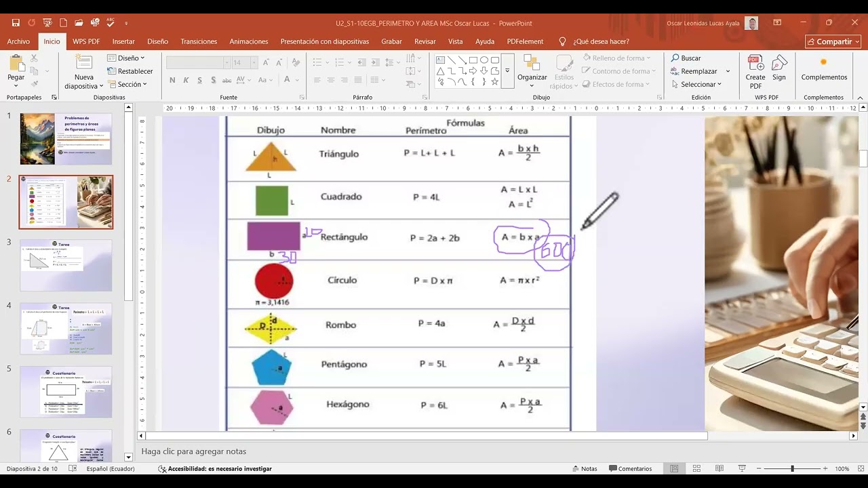Open Comentarios pane from status bar
The width and height of the screenshot is (868, 488).
pyautogui.click(x=630, y=468)
